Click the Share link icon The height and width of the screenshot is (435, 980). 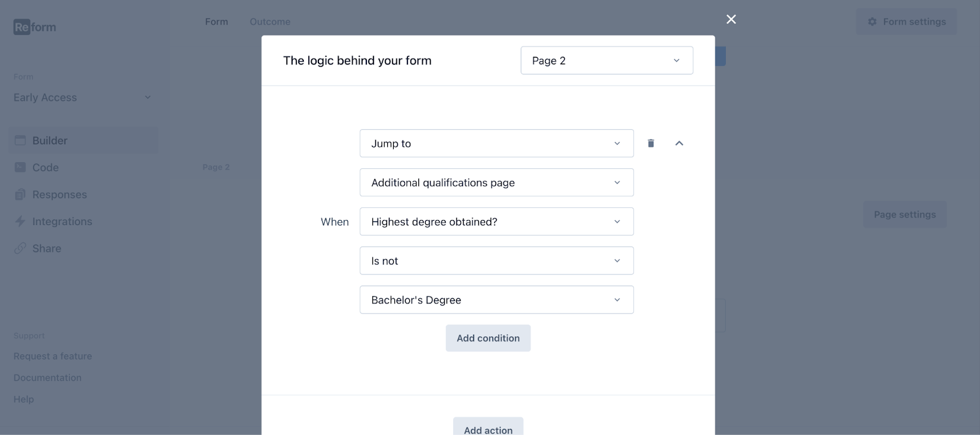pos(20,248)
